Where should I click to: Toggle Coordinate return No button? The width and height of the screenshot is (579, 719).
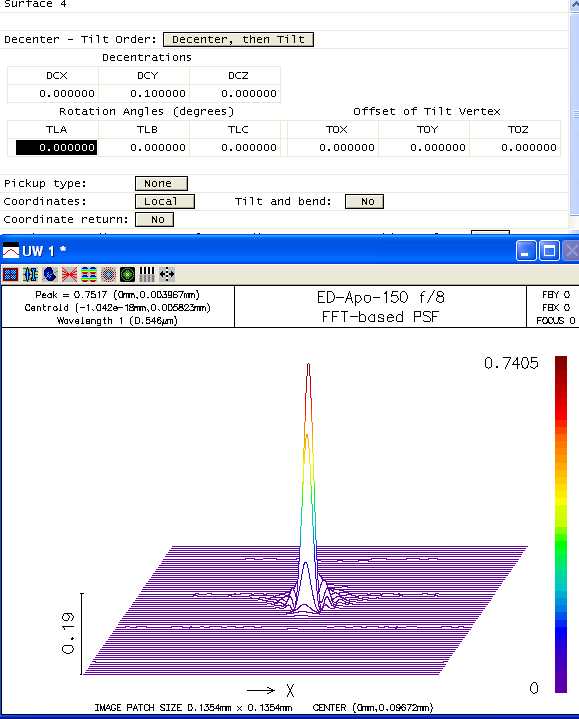[154, 220]
